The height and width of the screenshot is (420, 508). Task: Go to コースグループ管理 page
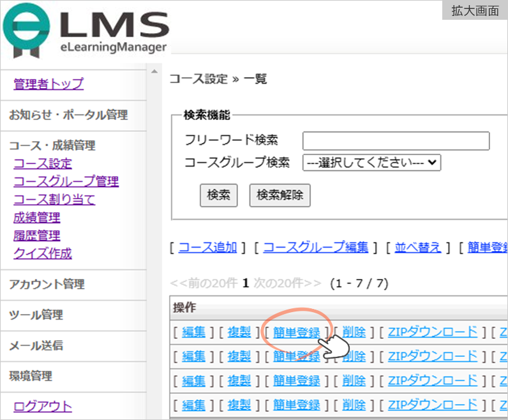click(66, 181)
